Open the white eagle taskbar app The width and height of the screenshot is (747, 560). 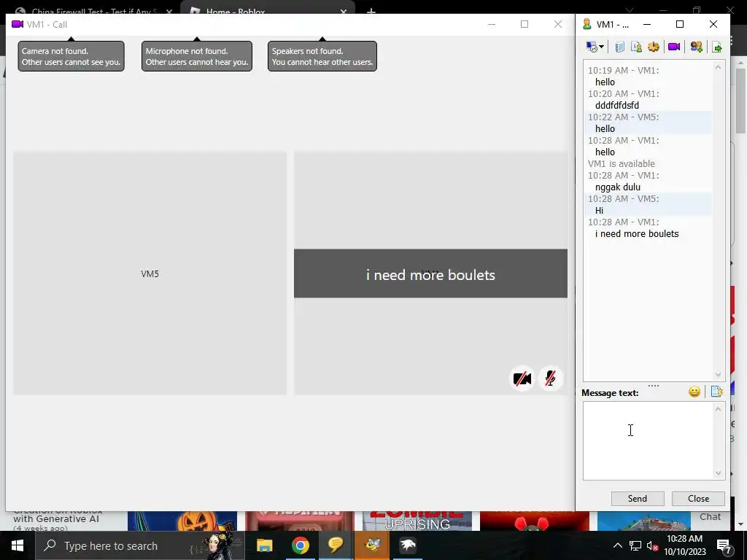coord(408,545)
